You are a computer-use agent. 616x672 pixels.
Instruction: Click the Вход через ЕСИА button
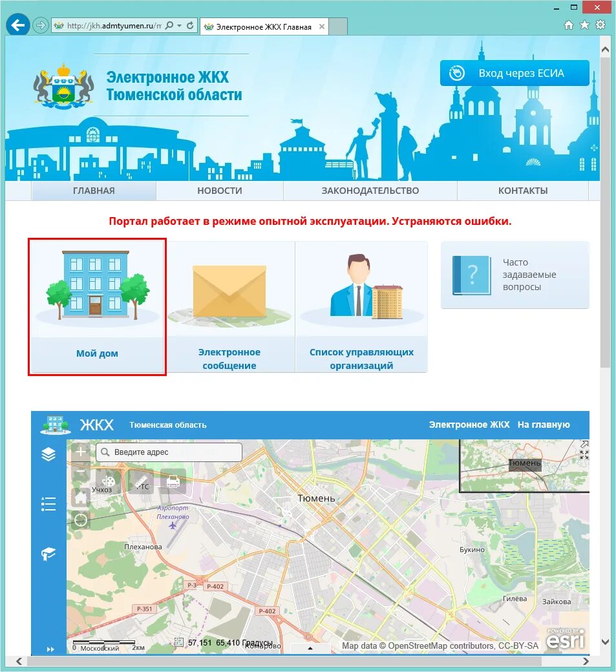tap(515, 73)
